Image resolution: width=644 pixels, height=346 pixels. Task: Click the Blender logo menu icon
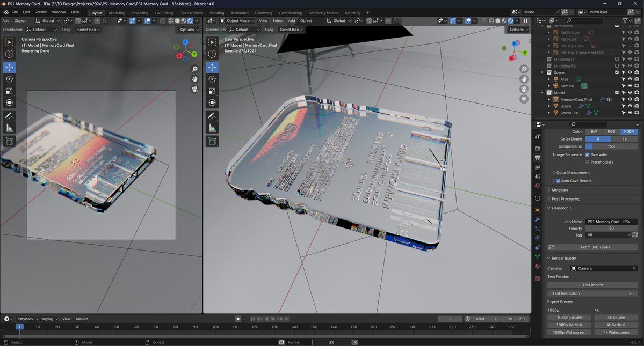point(6,12)
